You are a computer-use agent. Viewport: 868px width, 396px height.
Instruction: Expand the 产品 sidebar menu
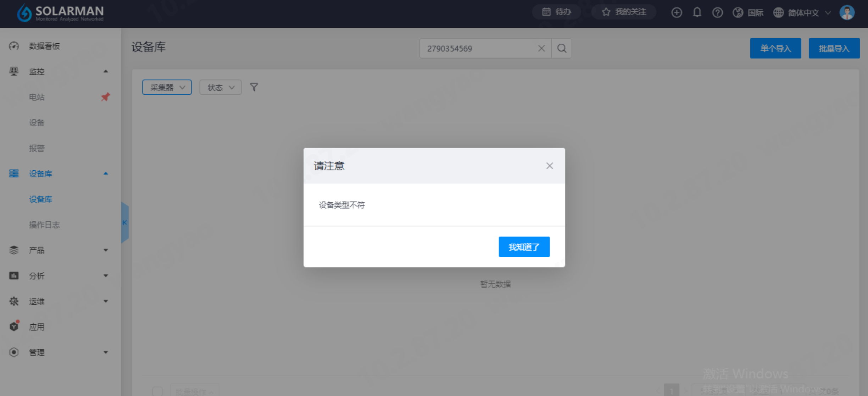(x=59, y=250)
